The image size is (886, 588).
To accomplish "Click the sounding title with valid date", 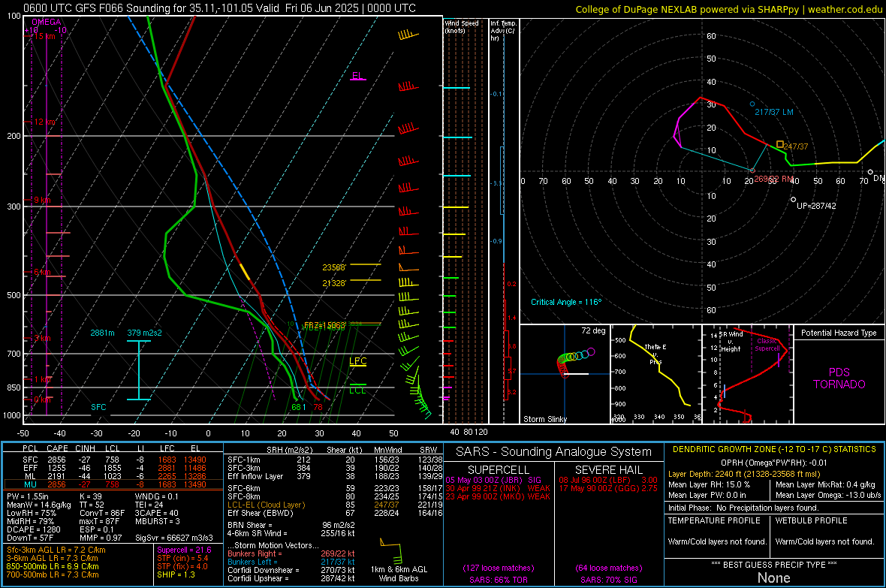I will pyautogui.click(x=219, y=8).
